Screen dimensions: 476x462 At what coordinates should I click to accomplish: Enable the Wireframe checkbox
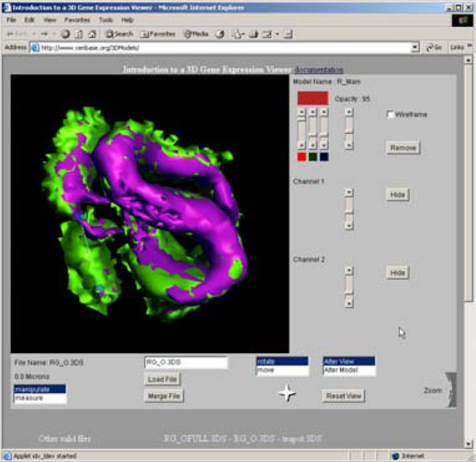390,115
